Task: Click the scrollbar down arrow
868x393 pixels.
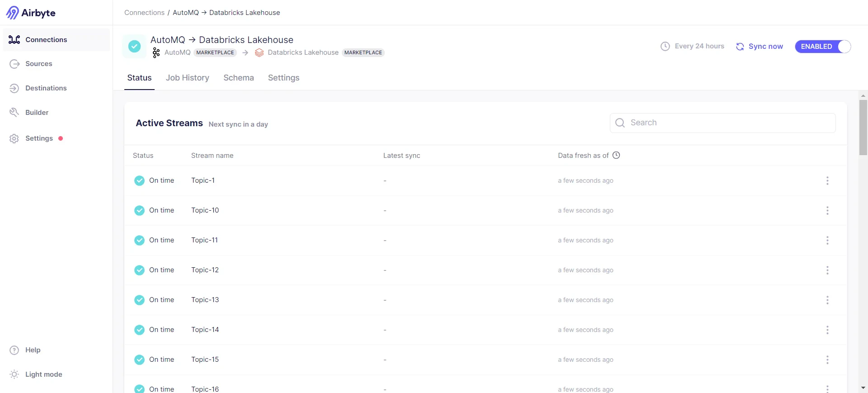Action: pyautogui.click(x=863, y=388)
